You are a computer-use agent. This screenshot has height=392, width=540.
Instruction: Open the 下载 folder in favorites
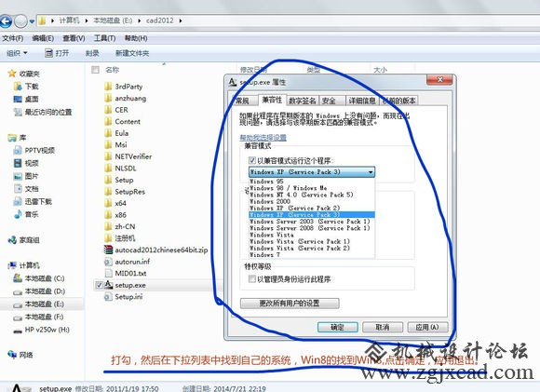coord(18,86)
